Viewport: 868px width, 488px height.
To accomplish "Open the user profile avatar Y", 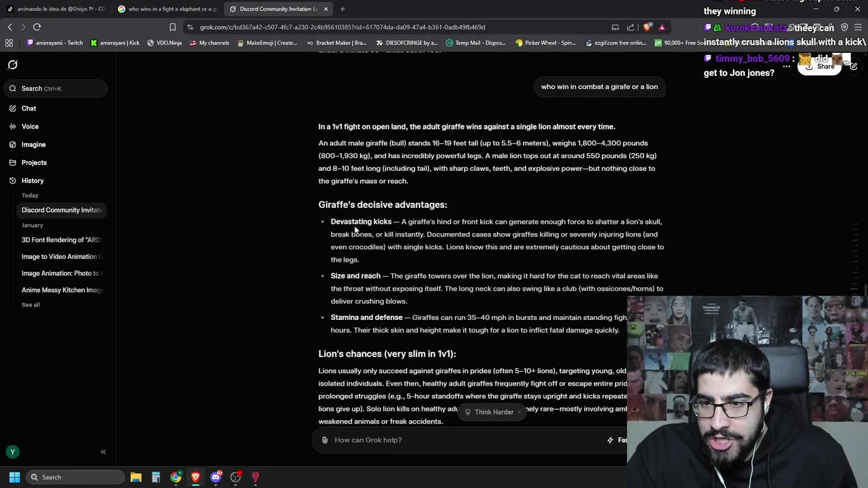I will click(12, 452).
